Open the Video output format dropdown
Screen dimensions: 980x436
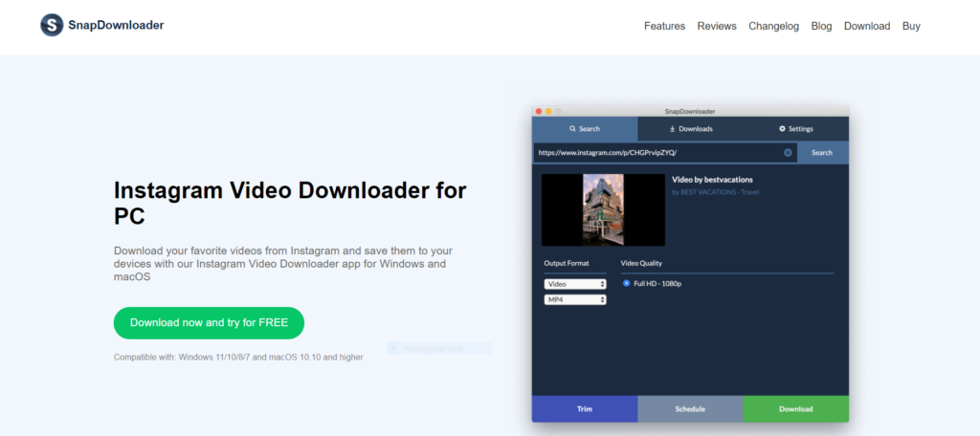575,284
